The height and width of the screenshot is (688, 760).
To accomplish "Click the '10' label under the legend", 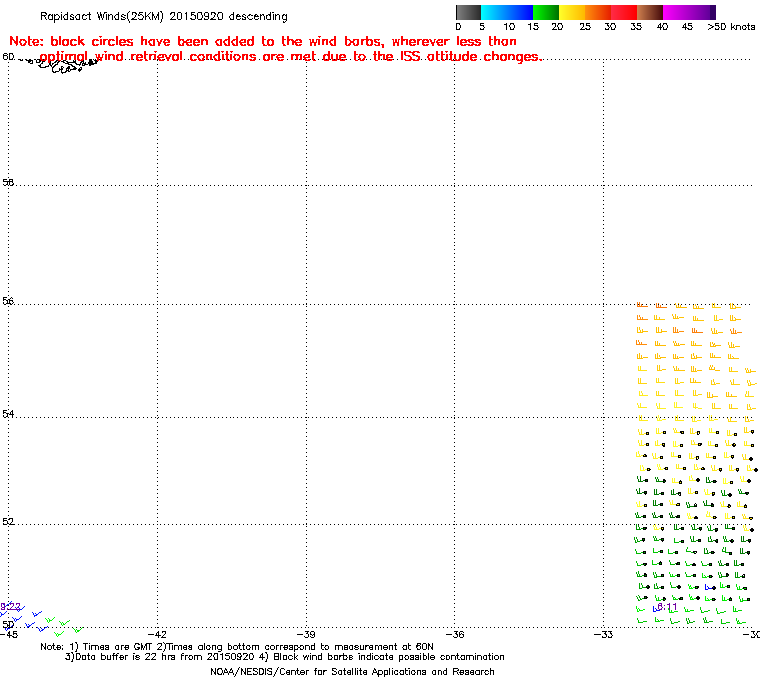I will click(509, 27).
